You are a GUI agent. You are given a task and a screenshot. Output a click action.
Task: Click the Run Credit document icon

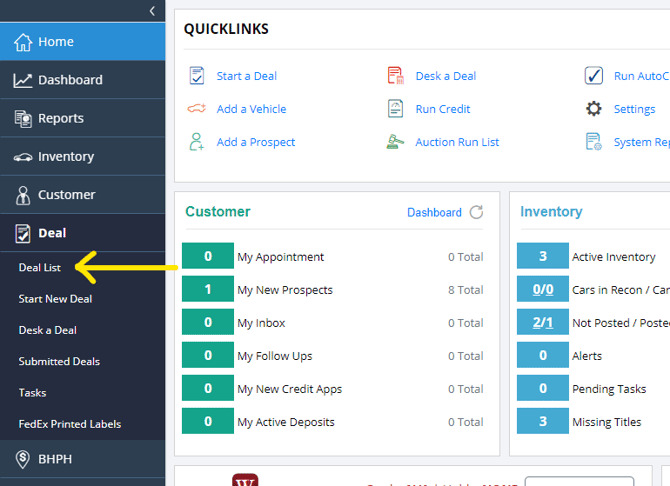coord(395,109)
